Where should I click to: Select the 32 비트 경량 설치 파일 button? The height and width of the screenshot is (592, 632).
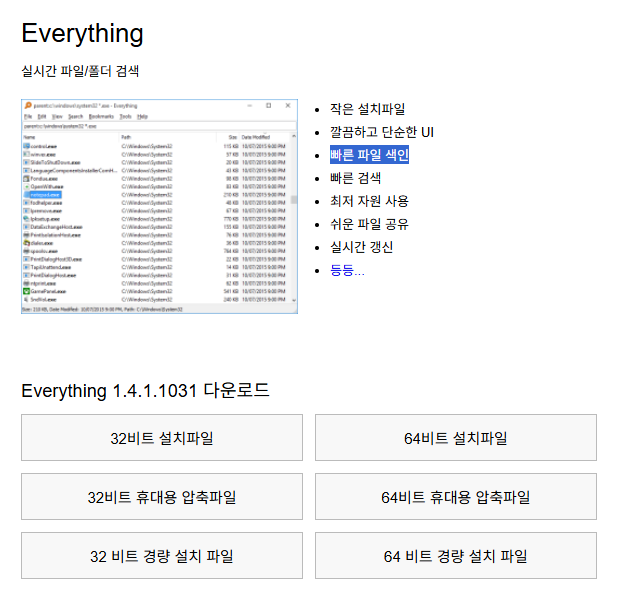161,556
